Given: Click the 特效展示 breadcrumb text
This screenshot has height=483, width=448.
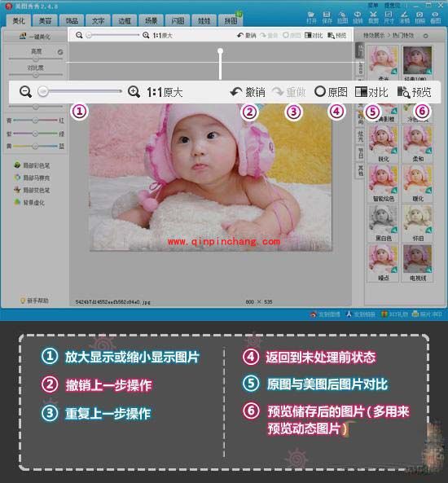Looking at the screenshot, I should (374, 35).
